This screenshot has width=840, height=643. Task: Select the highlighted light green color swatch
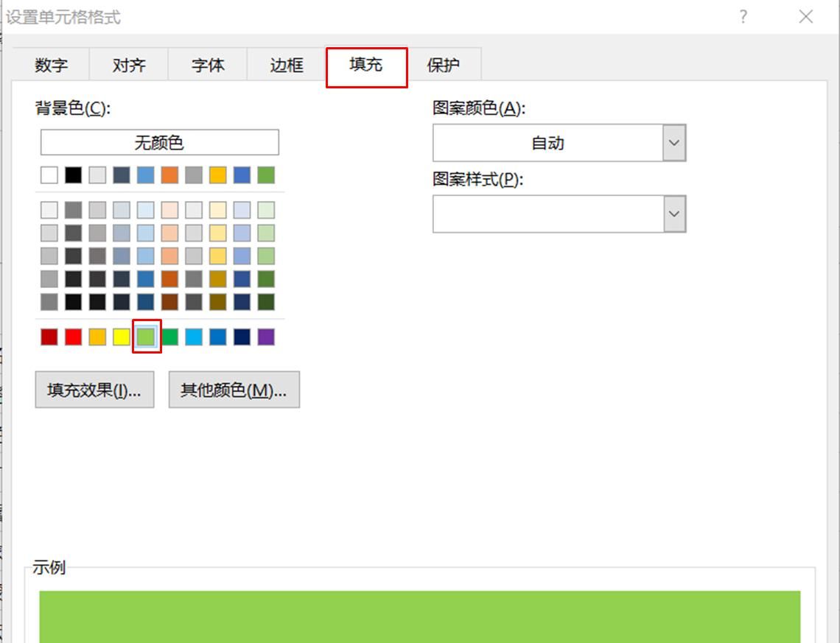[x=144, y=337]
